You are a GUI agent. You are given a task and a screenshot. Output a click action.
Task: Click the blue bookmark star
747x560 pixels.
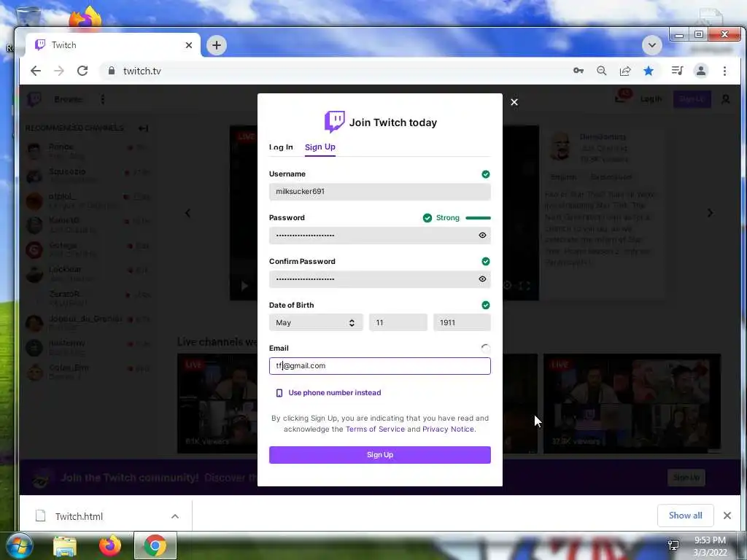(x=649, y=71)
